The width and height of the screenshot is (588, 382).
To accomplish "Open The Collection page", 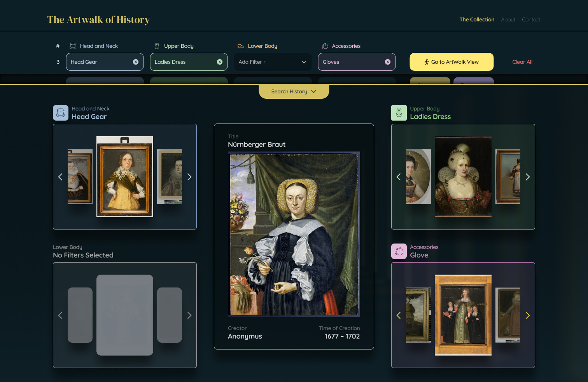I will click(477, 19).
